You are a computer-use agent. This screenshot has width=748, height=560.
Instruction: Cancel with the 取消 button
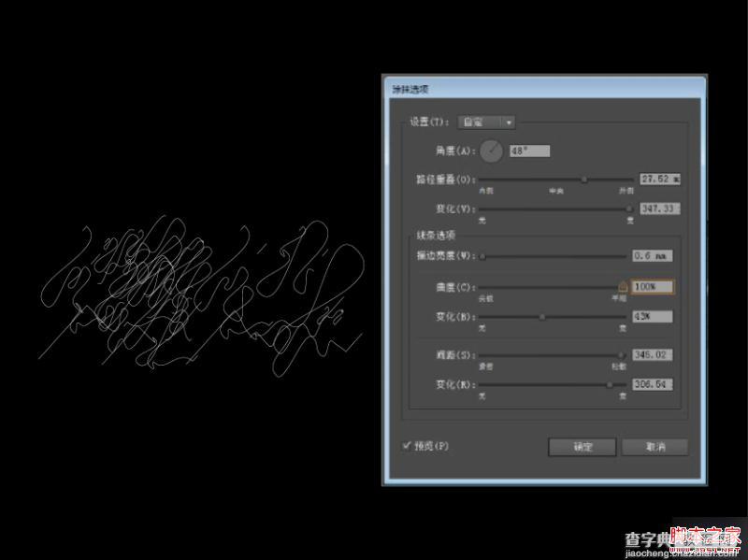click(x=655, y=447)
